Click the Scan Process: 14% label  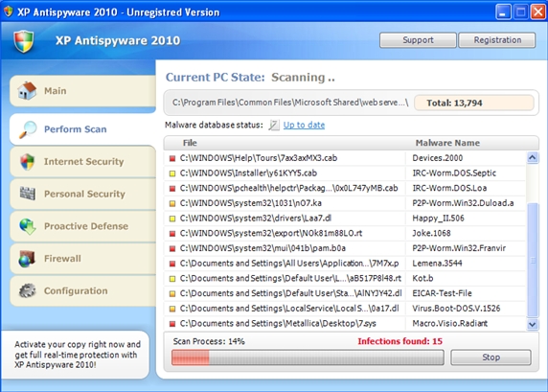209,341
